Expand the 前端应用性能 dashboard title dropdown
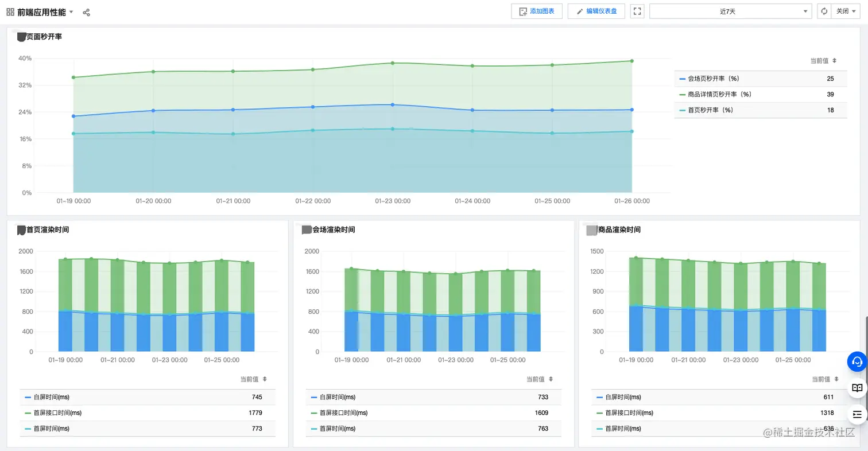868x451 pixels. (71, 12)
